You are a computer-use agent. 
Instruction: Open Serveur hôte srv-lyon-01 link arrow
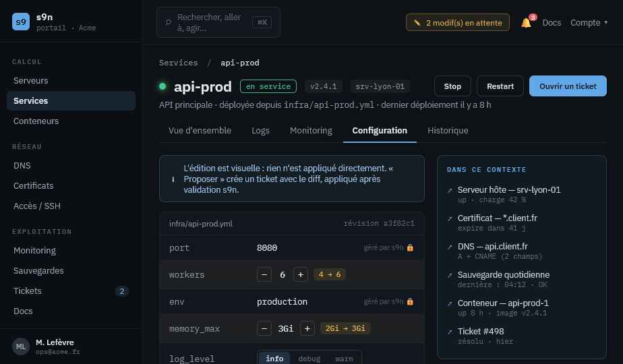coord(450,190)
